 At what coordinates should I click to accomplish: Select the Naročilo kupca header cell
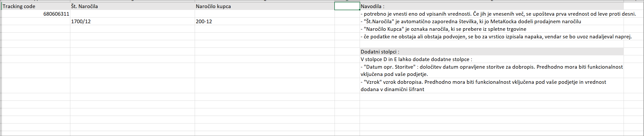point(264,6)
